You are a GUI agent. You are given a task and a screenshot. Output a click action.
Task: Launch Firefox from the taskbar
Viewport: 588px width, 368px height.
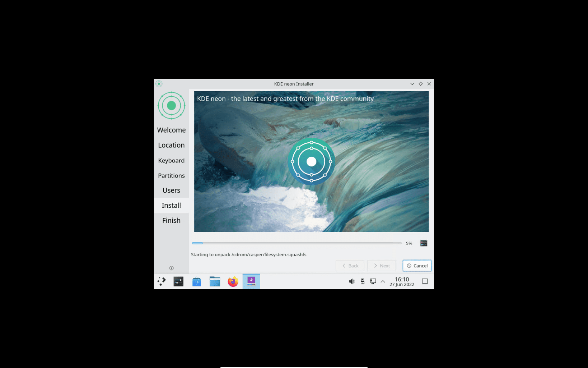click(x=233, y=282)
